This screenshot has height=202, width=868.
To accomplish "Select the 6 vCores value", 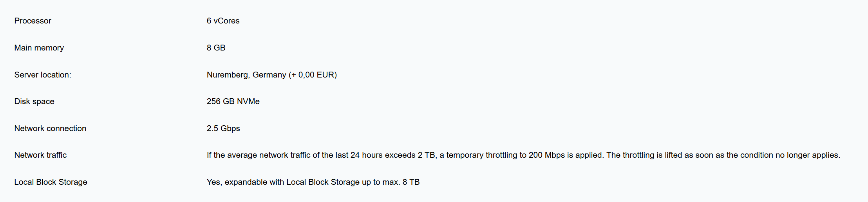I will click(223, 21).
